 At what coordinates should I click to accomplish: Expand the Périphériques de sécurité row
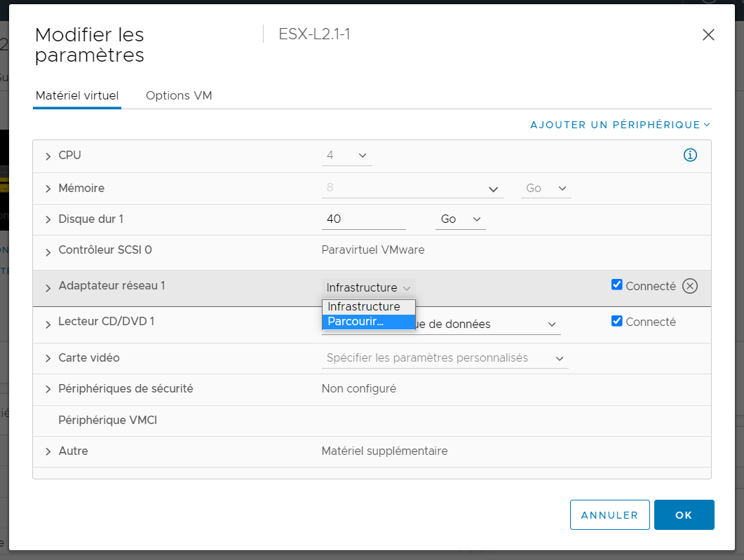tap(48, 389)
